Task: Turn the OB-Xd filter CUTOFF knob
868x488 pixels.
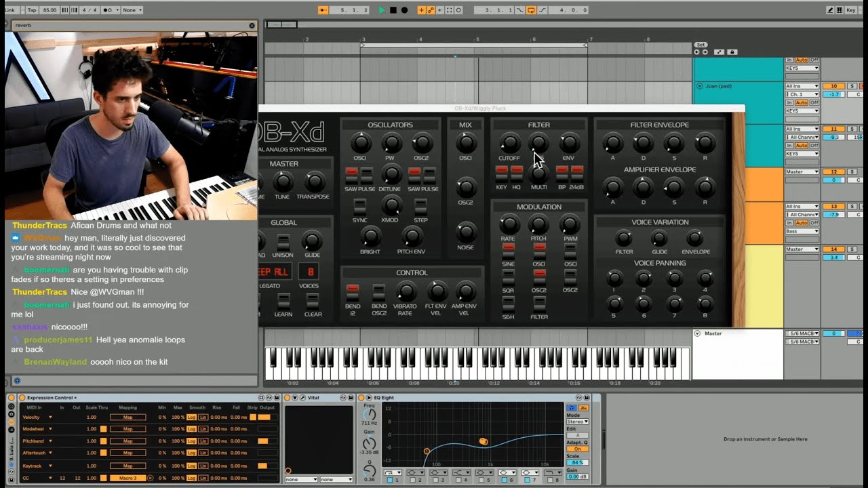Action: click(509, 143)
